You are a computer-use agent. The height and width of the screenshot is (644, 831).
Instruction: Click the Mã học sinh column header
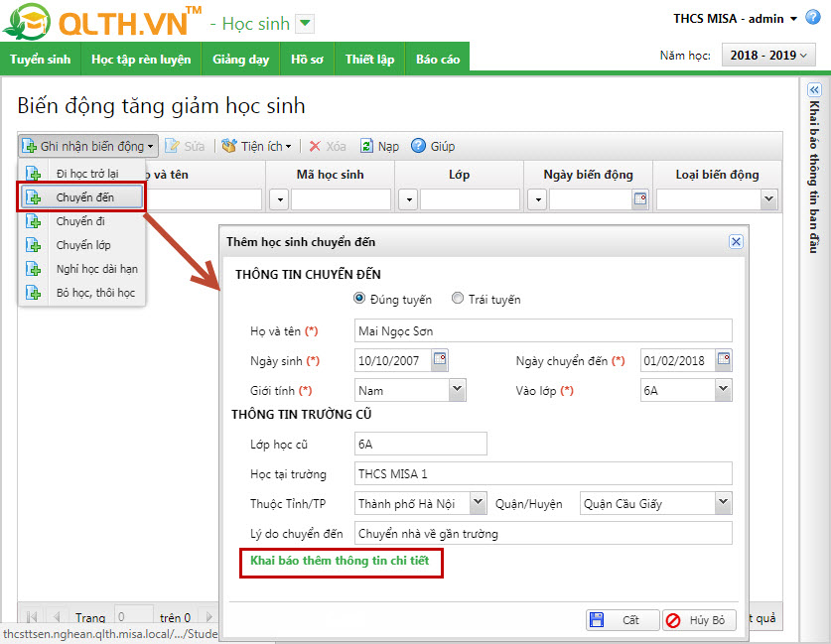(x=331, y=175)
